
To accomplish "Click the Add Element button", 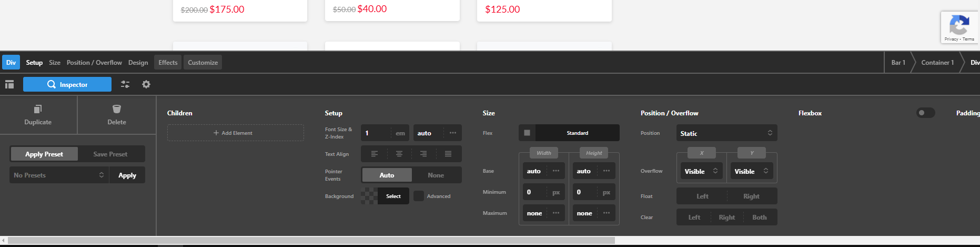I will tap(235, 133).
